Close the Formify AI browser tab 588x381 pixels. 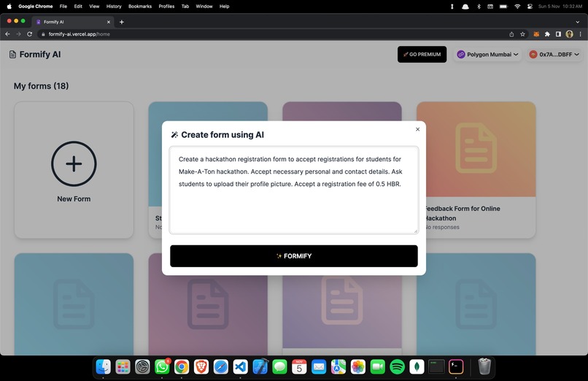tap(109, 22)
